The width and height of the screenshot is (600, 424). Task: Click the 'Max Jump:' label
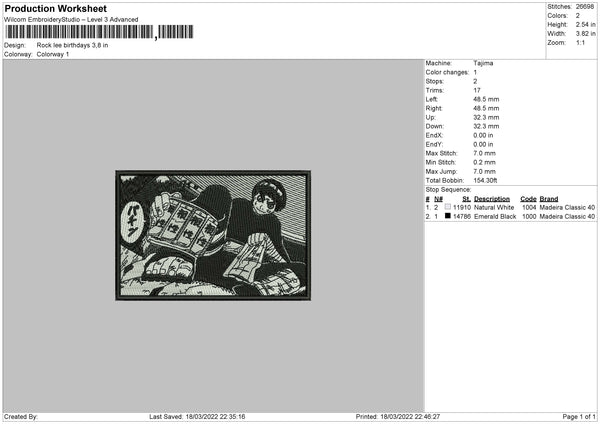441,172
